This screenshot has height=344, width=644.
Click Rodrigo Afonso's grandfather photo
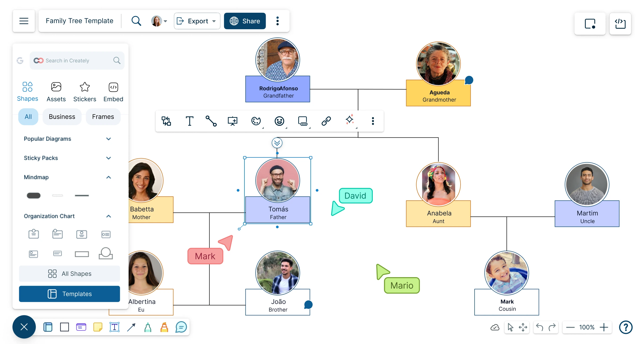tap(278, 60)
